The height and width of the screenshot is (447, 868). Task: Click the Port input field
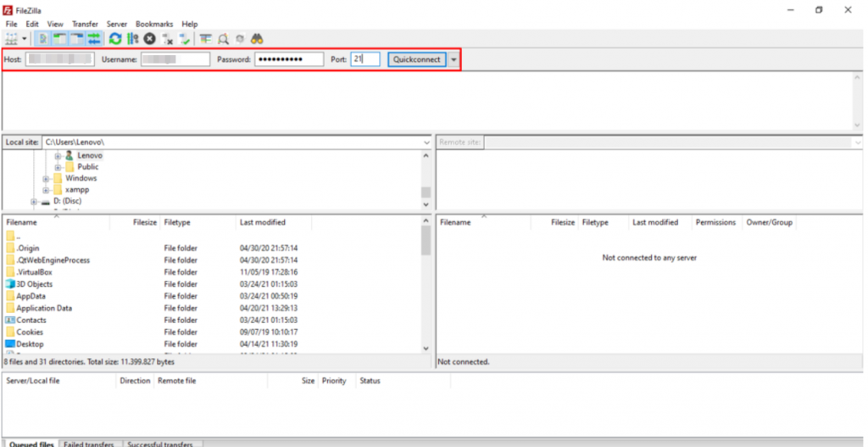tap(365, 59)
